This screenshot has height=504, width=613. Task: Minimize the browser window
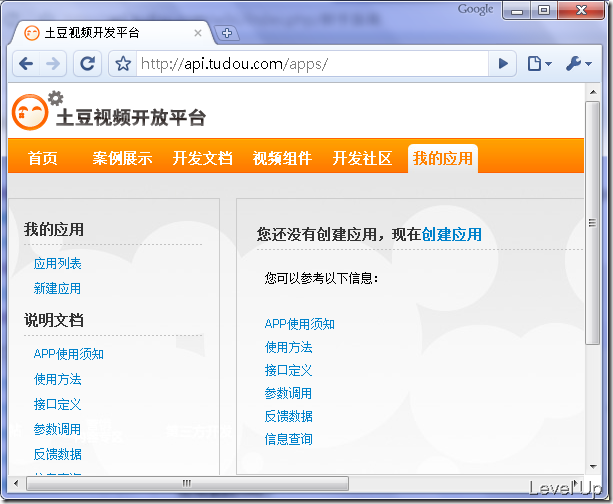click(517, 11)
